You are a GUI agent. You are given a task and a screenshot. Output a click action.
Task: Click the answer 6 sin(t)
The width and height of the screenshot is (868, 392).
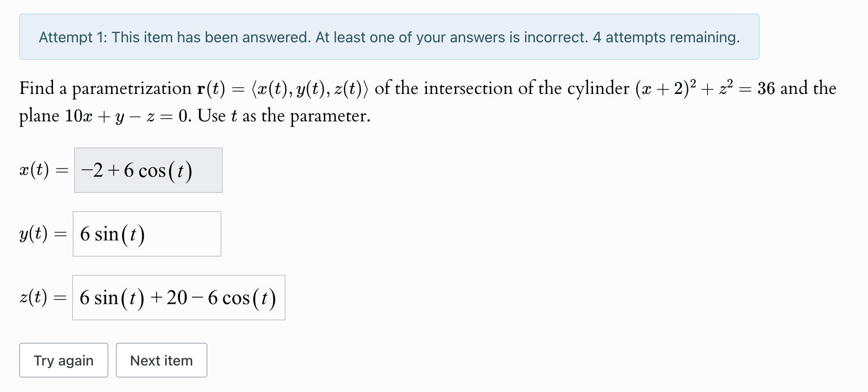[x=112, y=233]
